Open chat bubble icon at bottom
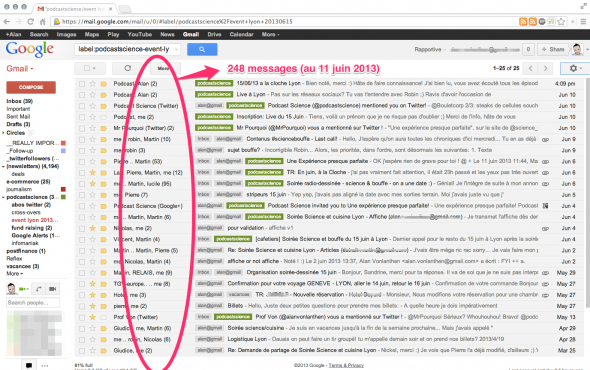The width and height of the screenshot is (590, 370). tap(29, 365)
